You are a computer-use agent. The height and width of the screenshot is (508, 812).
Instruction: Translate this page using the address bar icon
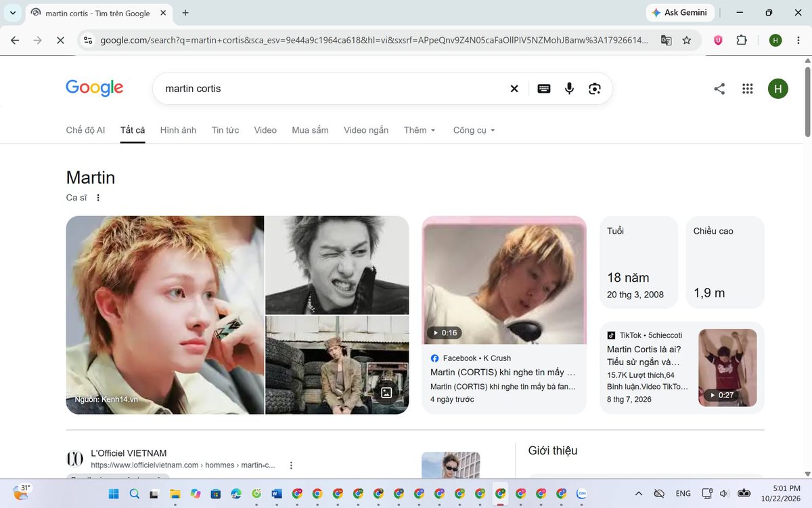667,40
